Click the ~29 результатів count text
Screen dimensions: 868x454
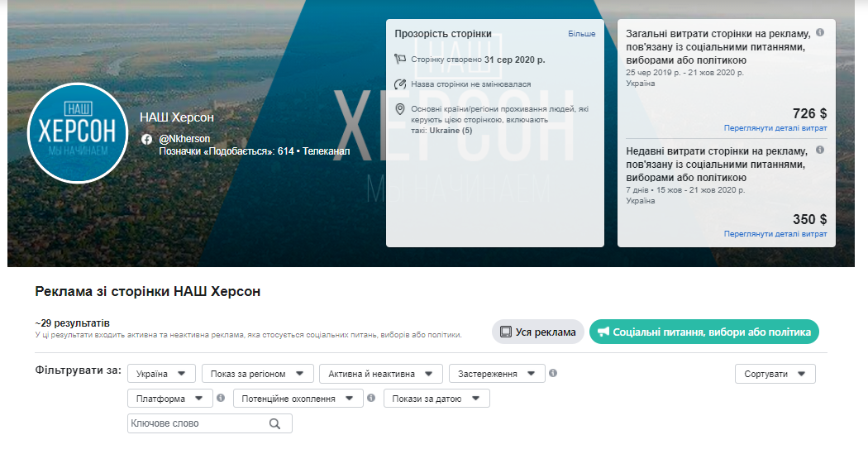(72, 323)
